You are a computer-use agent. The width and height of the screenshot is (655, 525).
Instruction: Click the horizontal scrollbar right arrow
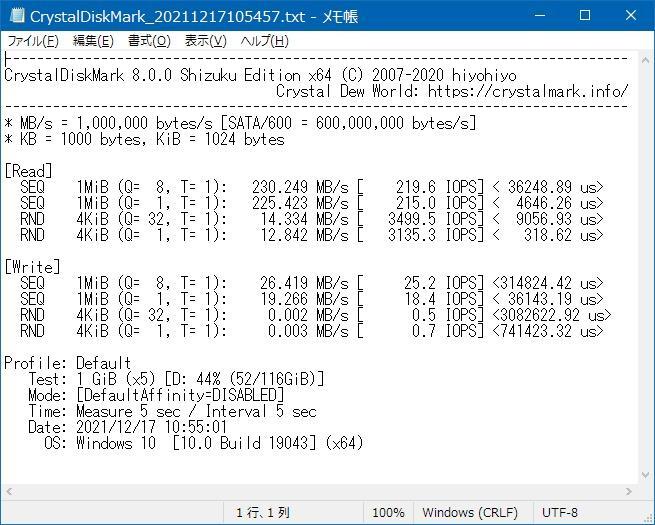[x=629, y=492]
